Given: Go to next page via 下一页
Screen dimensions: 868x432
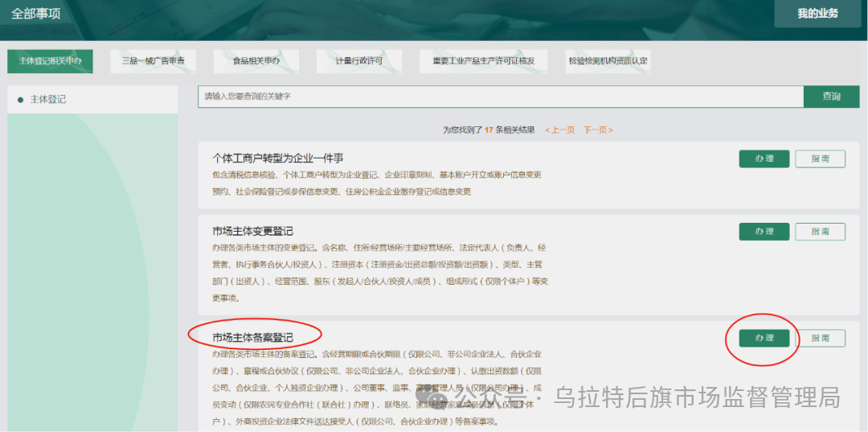Looking at the screenshot, I should pos(598,130).
